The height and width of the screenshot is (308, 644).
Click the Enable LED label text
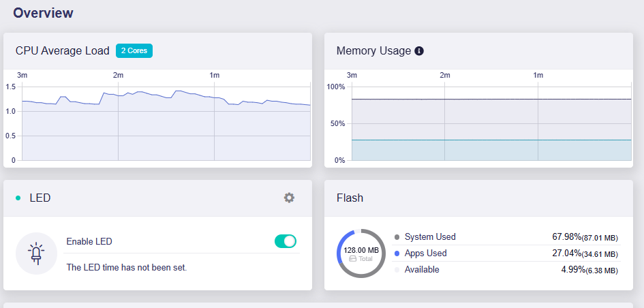tap(89, 241)
